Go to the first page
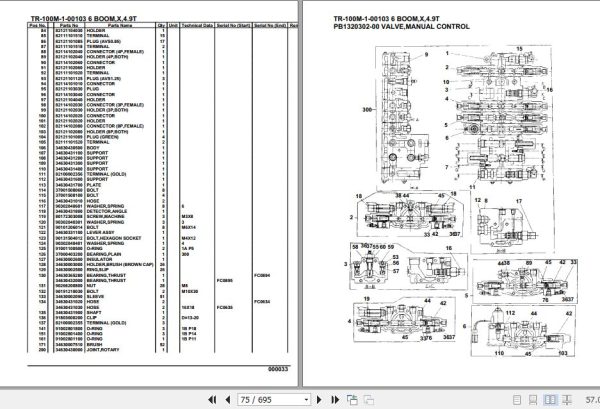600x409 pixels. pyautogui.click(x=212, y=400)
